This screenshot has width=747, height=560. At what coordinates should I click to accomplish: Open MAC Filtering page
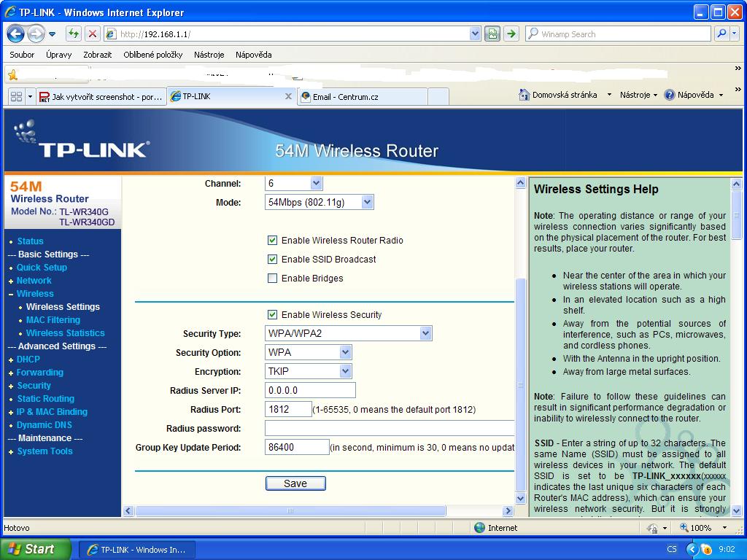53,320
